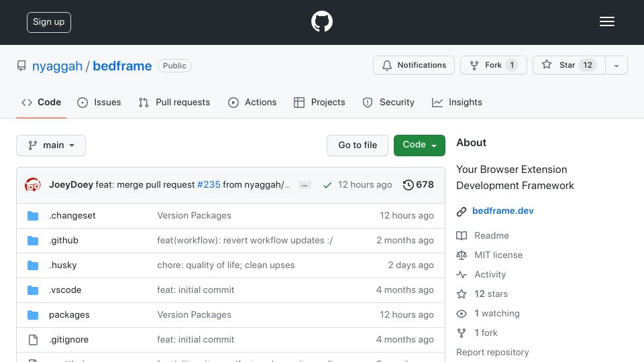Viewport: 644px width, 362px height.
Task: Open the .changeset folder
Action: point(72,215)
